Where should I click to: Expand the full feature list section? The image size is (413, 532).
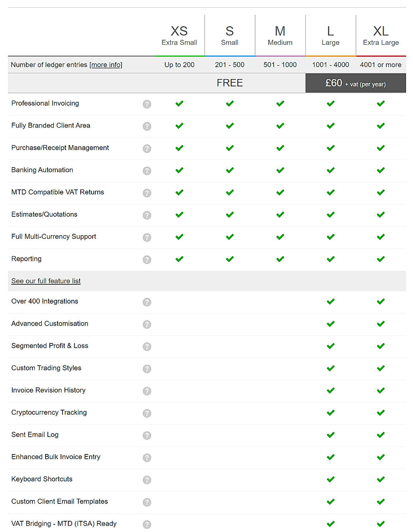point(46,281)
